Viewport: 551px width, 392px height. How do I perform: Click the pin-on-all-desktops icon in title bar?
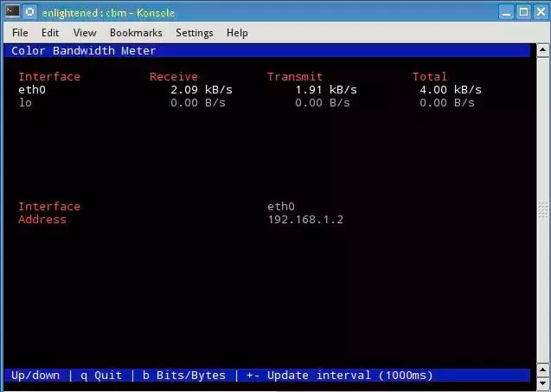(30, 11)
